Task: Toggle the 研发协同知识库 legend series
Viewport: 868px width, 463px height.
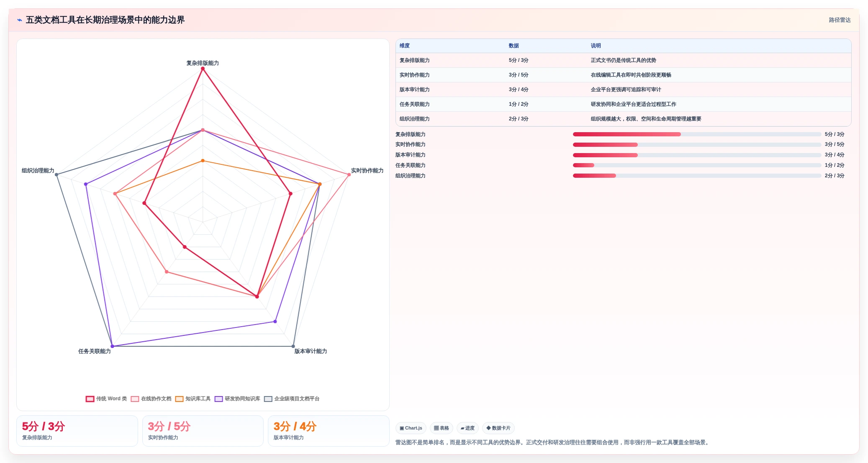Action: pos(237,399)
